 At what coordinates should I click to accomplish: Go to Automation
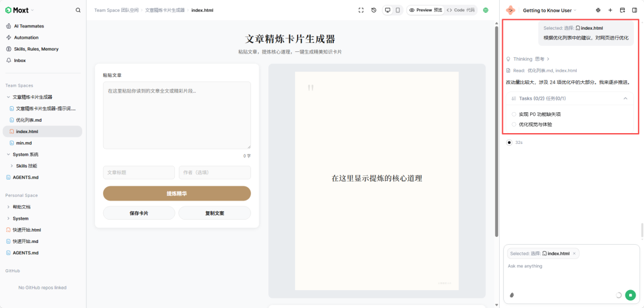click(26, 38)
